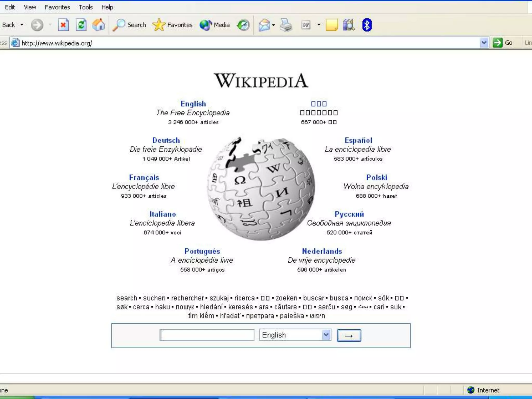Screen dimensions: 532x399
Task: Click the Stop loading toolbar icon
Action: coord(63,25)
